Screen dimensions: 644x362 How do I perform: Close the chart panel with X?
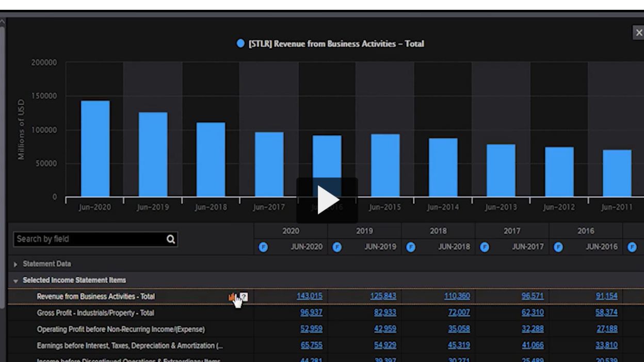click(638, 32)
